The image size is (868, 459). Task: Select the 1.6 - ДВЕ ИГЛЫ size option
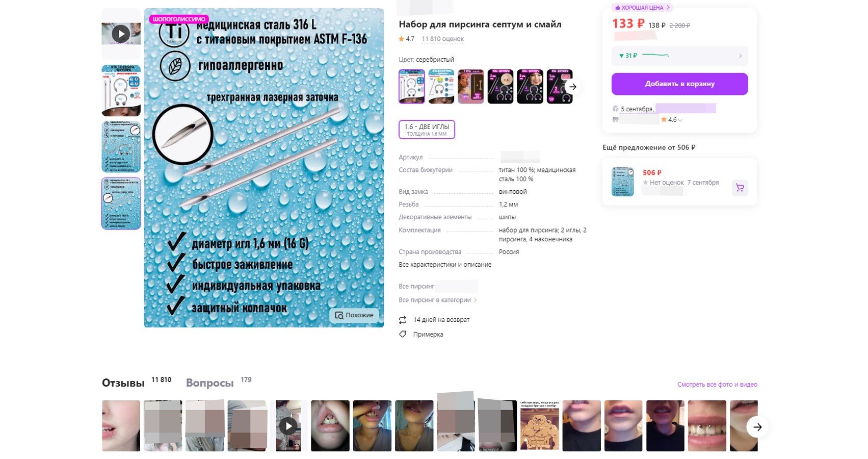pos(427,130)
